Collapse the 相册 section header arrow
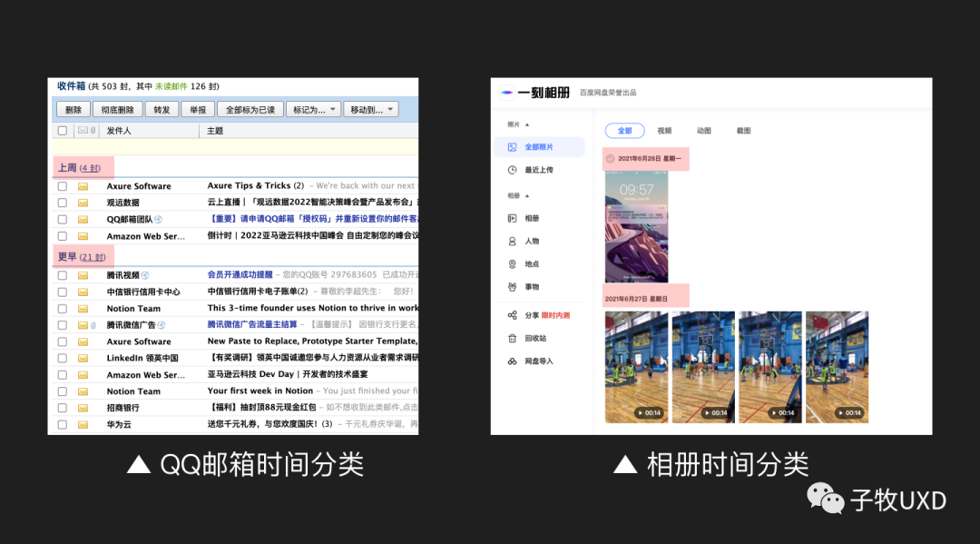Viewport: 980px width, 544px height. (527, 196)
